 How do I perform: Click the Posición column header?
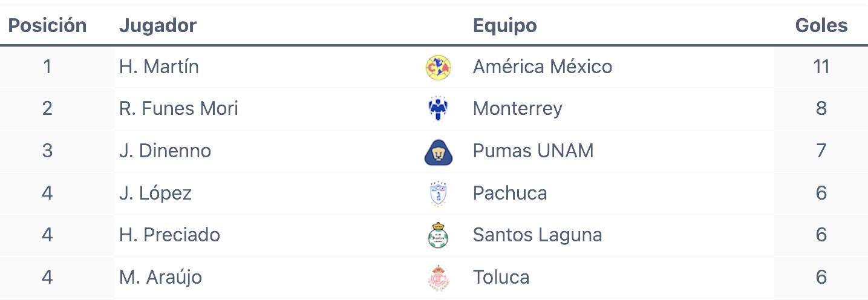point(47,25)
